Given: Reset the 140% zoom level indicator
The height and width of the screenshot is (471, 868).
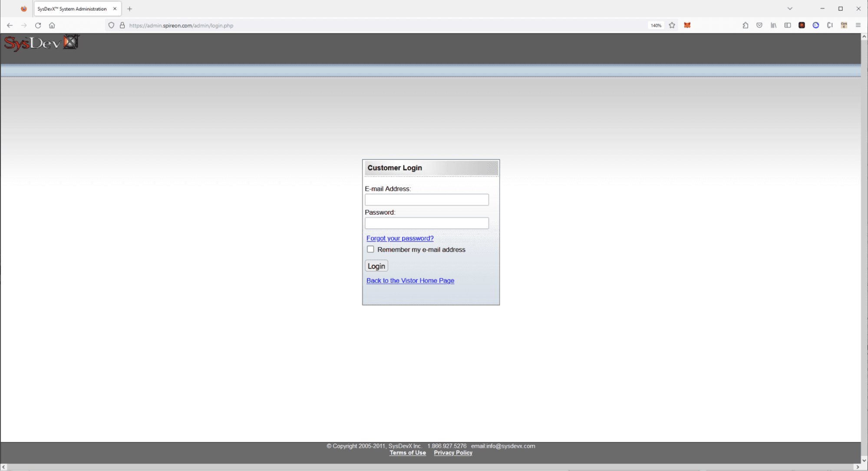Looking at the screenshot, I should [656, 25].
